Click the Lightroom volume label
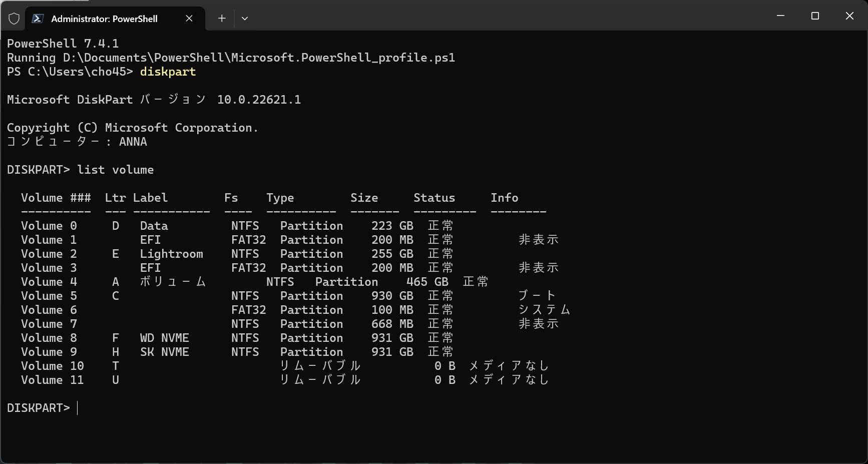The width and height of the screenshot is (868, 464). pos(171,254)
